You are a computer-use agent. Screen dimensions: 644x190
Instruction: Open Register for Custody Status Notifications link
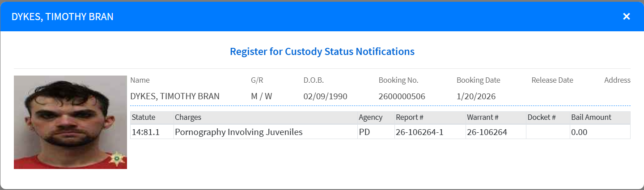point(322,51)
